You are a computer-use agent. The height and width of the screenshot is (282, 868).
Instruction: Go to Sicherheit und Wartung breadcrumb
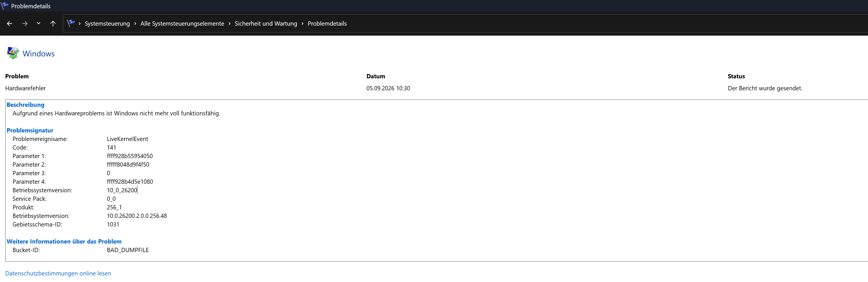(266, 24)
